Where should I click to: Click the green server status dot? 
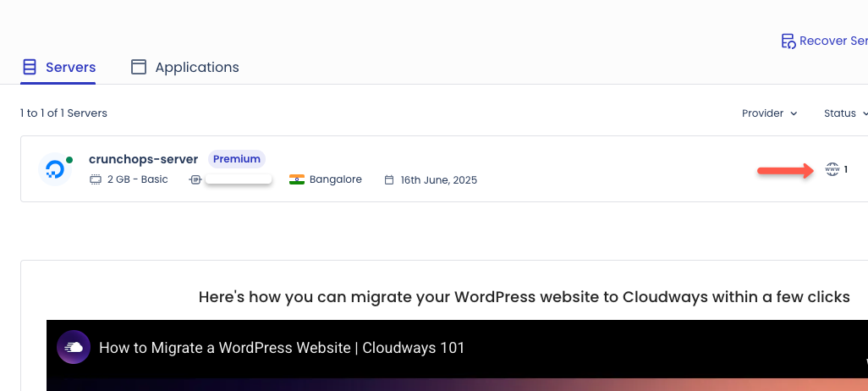pyautogui.click(x=69, y=159)
